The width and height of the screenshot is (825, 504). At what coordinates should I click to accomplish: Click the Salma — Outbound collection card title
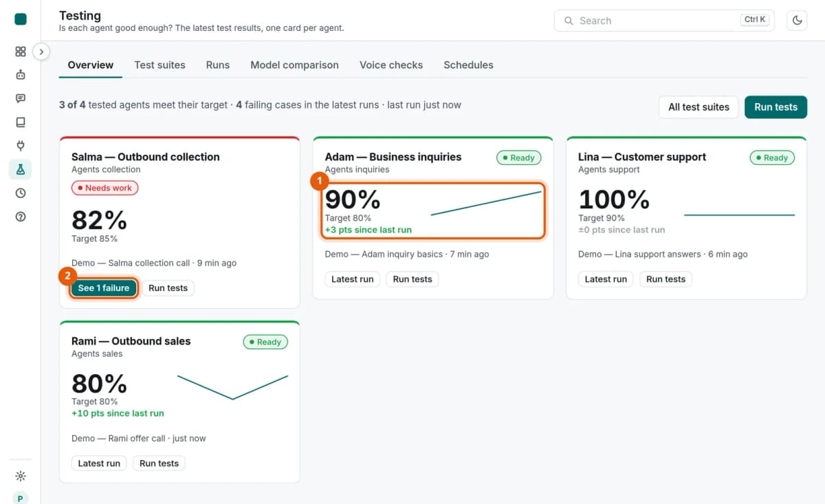point(146,157)
